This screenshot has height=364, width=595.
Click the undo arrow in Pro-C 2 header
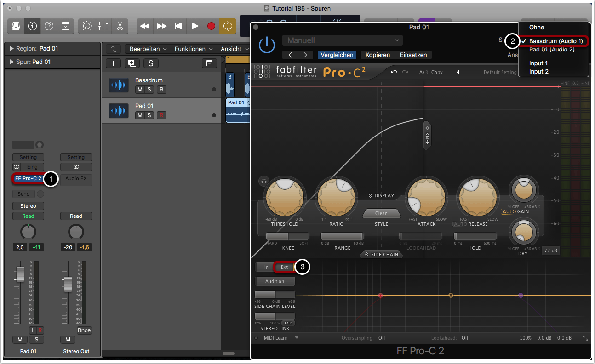coord(394,72)
